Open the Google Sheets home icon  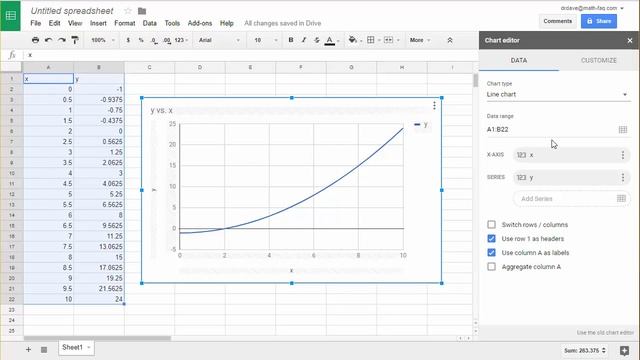pos(11,16)
